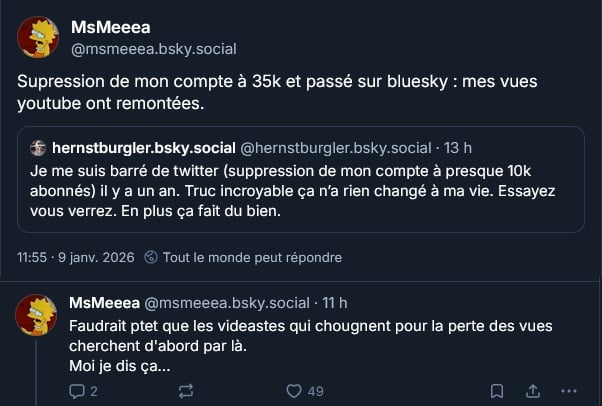Click "Tout le monde peut répondre" label
Screen dimensions: 602x406
(x=252, y=257)
